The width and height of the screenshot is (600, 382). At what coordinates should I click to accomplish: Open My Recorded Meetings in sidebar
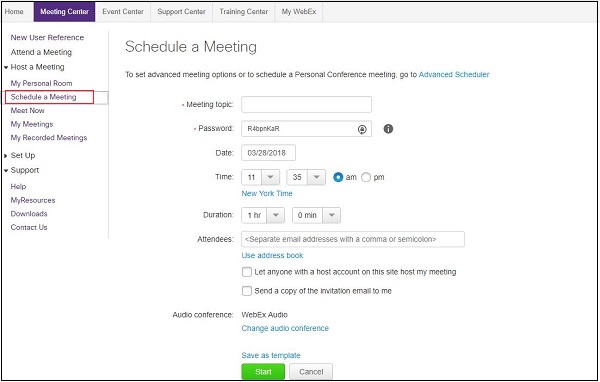[x=49, y=138]
